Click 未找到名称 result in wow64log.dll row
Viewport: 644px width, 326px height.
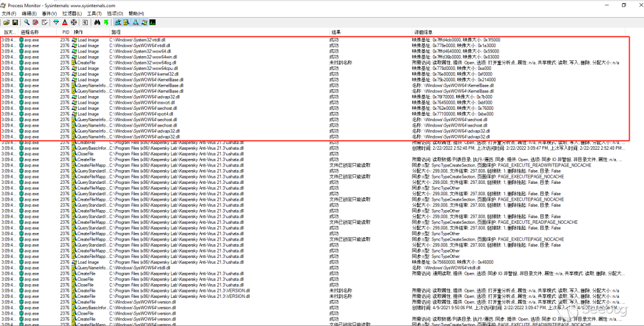click(340, 63)
